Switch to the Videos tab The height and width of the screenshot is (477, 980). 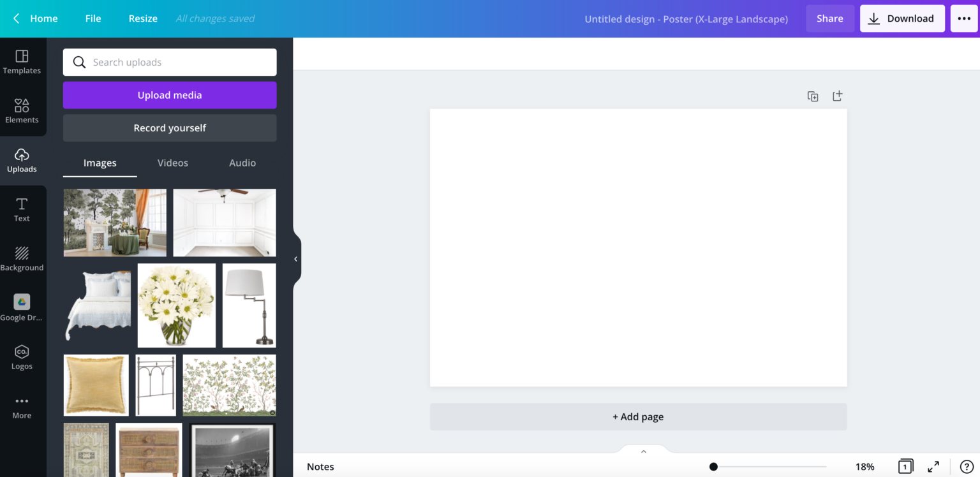pyautogui.click(x=173, y=163)
